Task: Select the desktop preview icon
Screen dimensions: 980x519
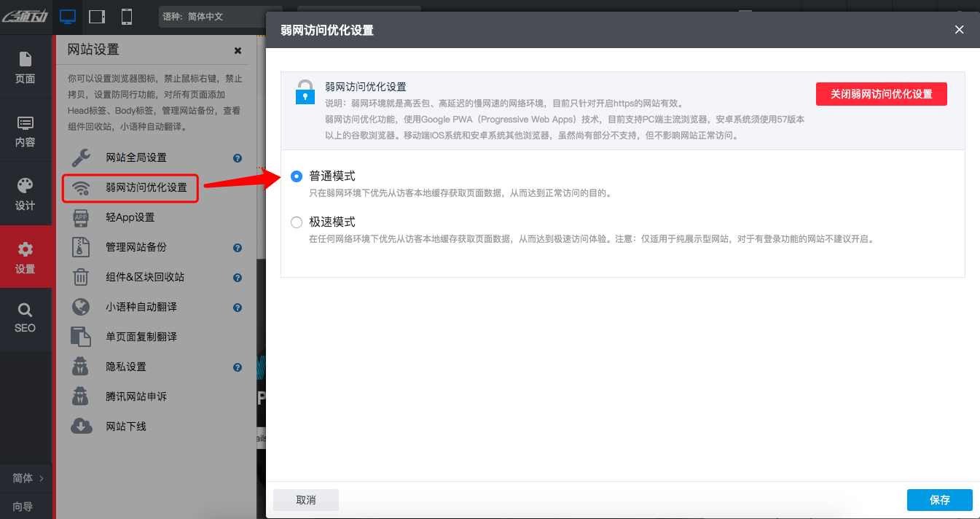Action: 67,15
